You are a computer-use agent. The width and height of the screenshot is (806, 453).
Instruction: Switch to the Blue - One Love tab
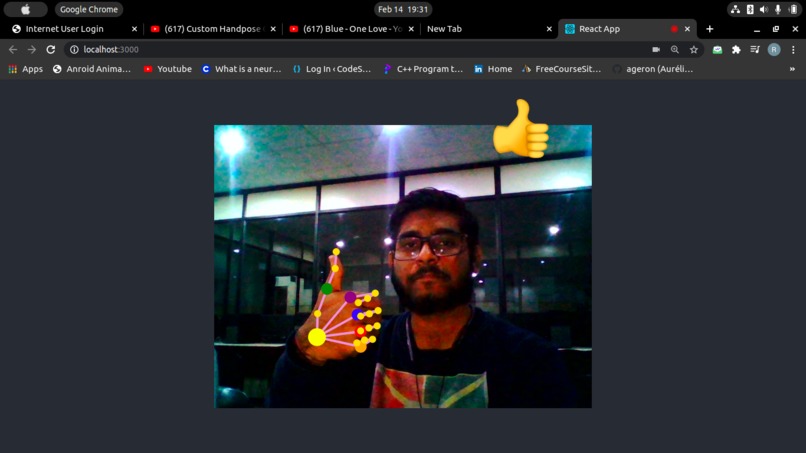pyautogui.click(x=352, y=29)
